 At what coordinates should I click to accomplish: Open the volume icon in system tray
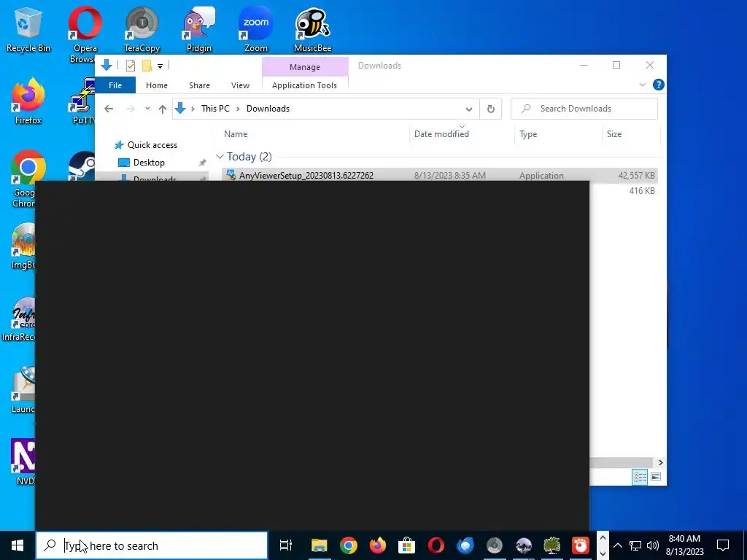pyautogui.click(x=653, y=545)
